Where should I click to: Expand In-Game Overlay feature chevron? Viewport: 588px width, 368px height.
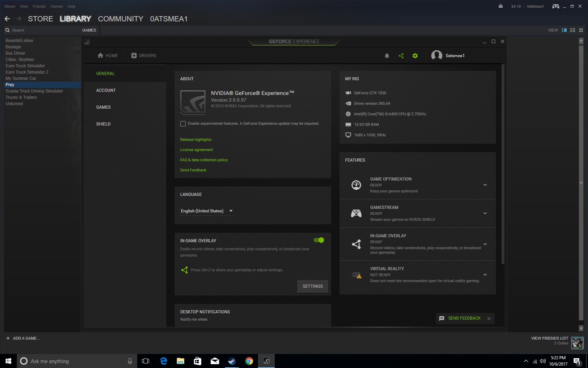coord(485,244)
